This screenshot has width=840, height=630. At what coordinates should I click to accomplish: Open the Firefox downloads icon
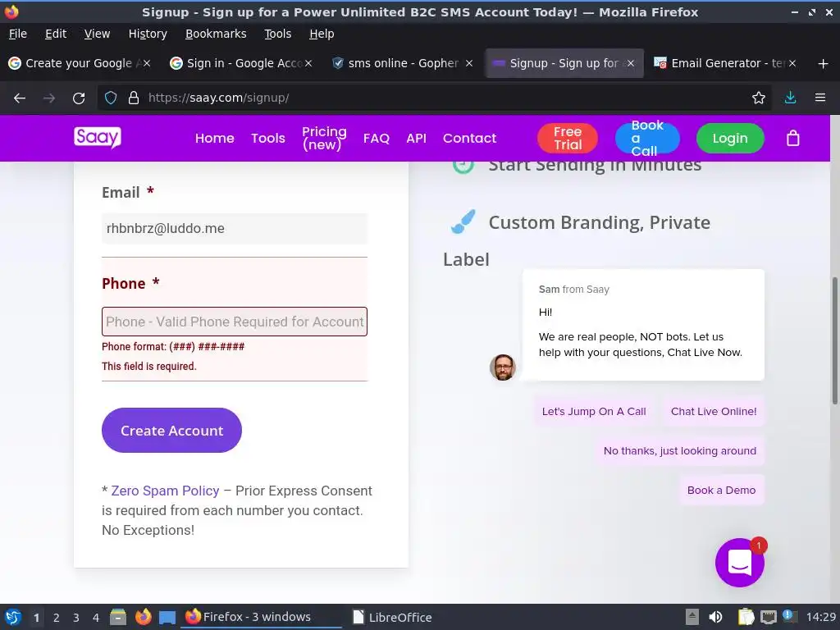click(790, 98)
